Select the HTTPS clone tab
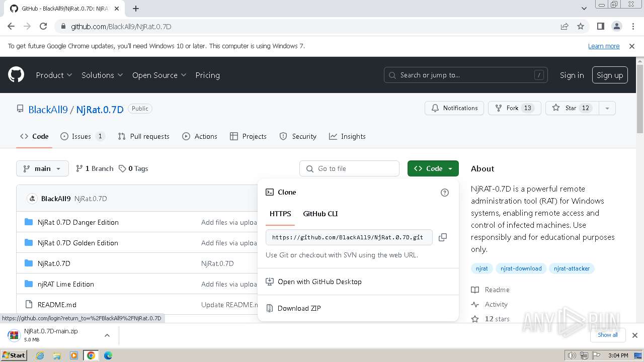 (x=280, y=214)
